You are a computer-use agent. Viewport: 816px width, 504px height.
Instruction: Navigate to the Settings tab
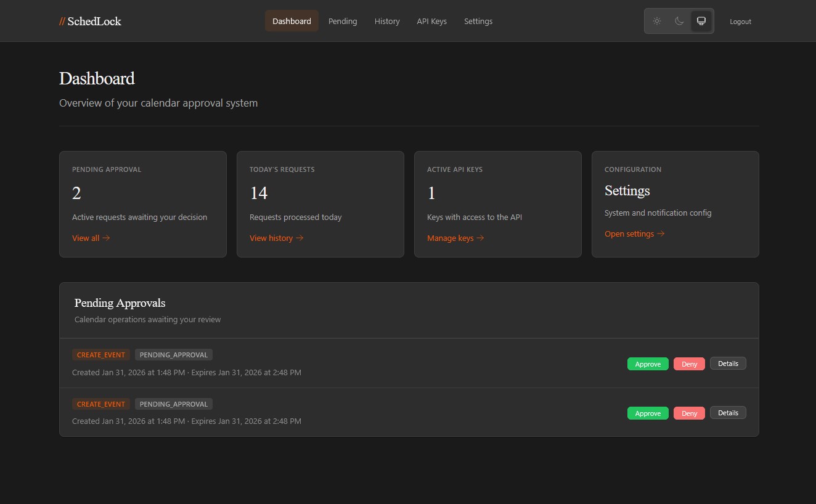tap(478, 21)
